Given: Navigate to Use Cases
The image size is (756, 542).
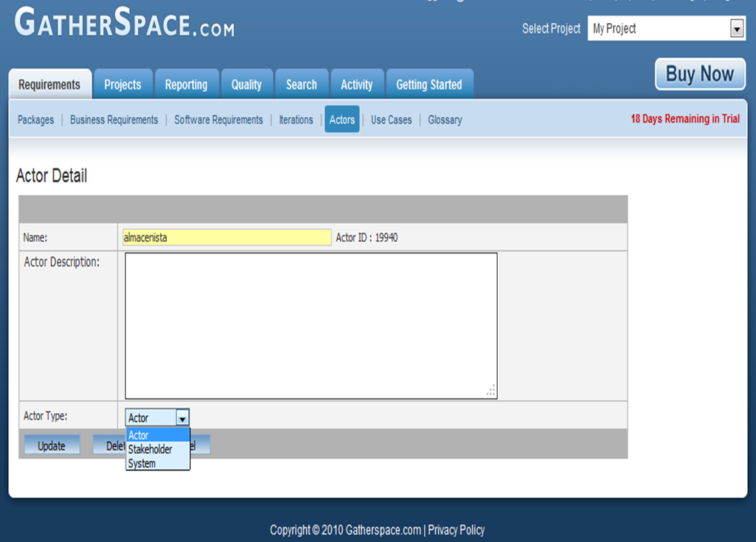Looking at the screenshot, I should [x=391, y=120].
